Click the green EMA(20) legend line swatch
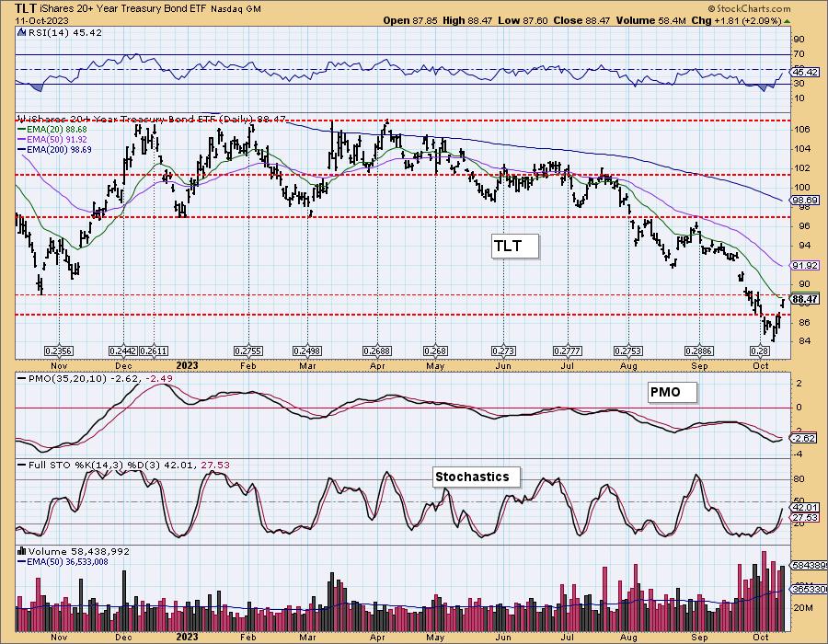 point(21,130)
